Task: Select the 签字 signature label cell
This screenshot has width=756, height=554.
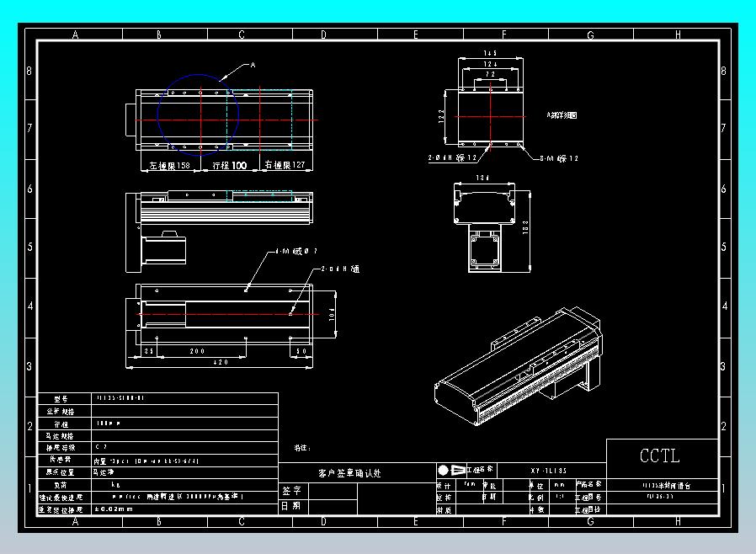Action: [291, 491]
